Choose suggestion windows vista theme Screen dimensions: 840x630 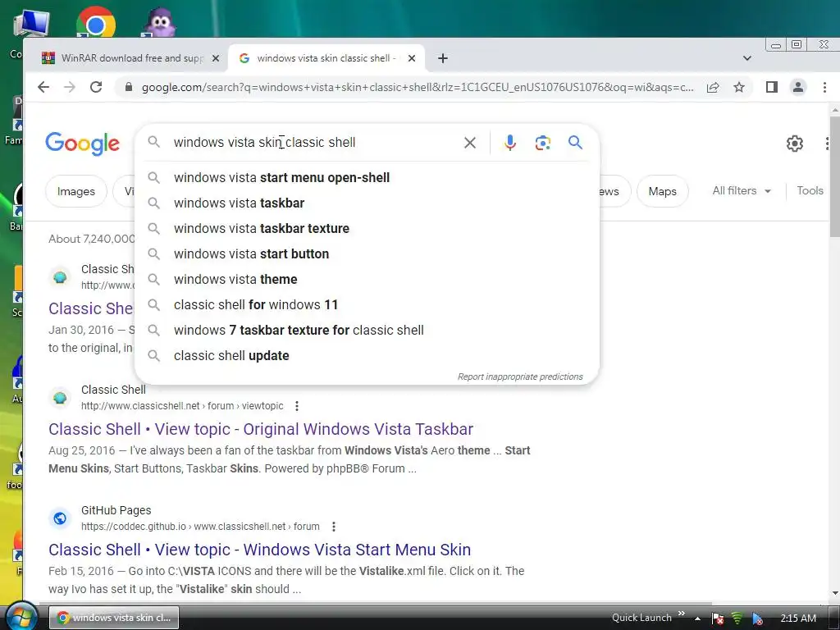(x=367, y=279)
